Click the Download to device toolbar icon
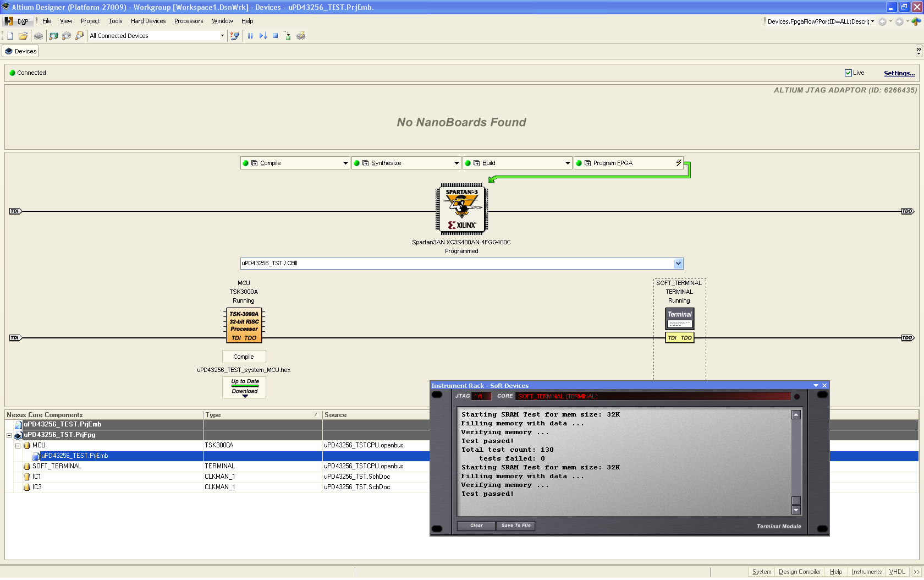This screenshot has height=580, width=924. click(288, 36)
